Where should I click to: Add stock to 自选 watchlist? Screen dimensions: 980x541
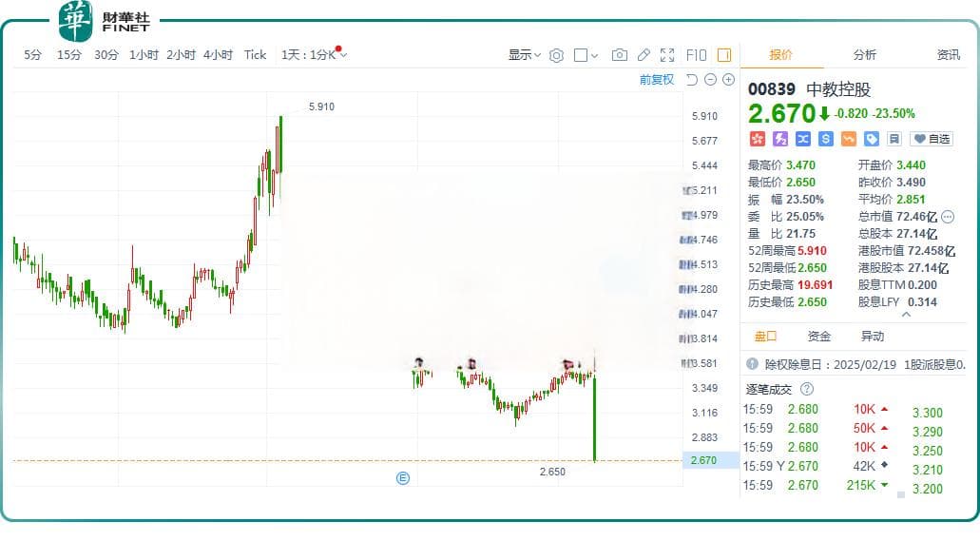pyautogui.click(x=932, y=139)
